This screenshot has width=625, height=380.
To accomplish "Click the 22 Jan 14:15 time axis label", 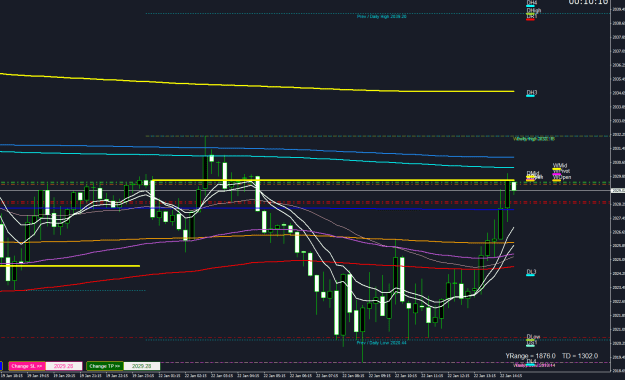I will [511, 376].
